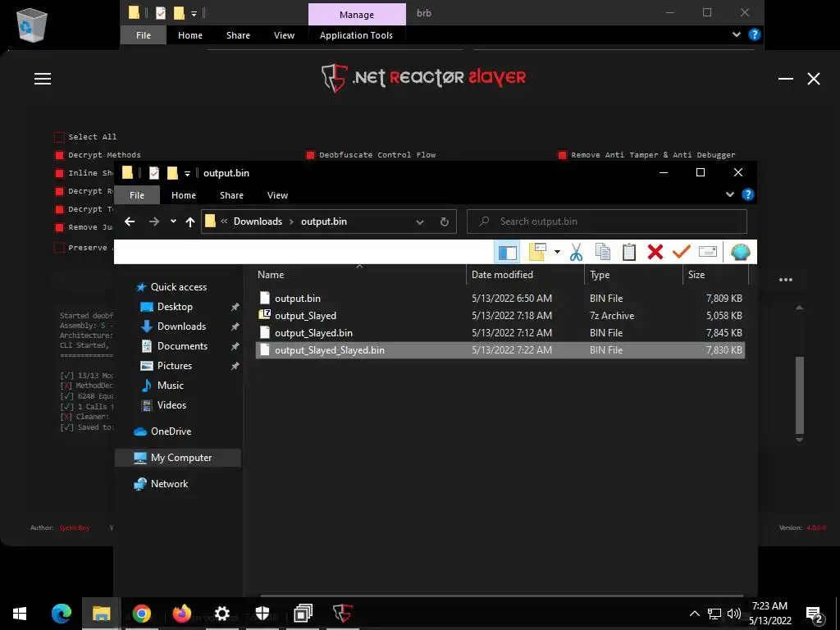Screen dimensions: 840x630
Task: Go back in output.bin explorer
Action: coord(130,221)
